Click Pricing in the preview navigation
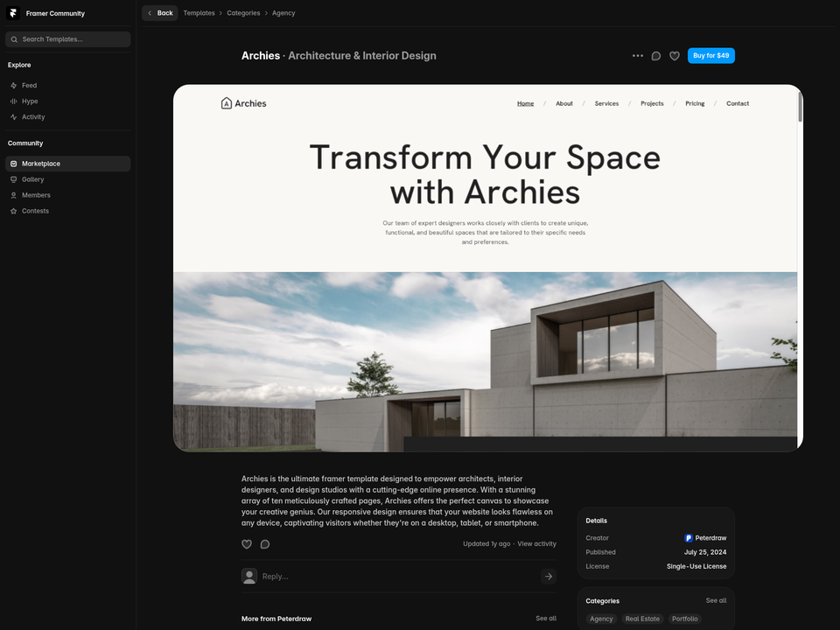This screenshot has width=840, height=630. tap(695, 103)
